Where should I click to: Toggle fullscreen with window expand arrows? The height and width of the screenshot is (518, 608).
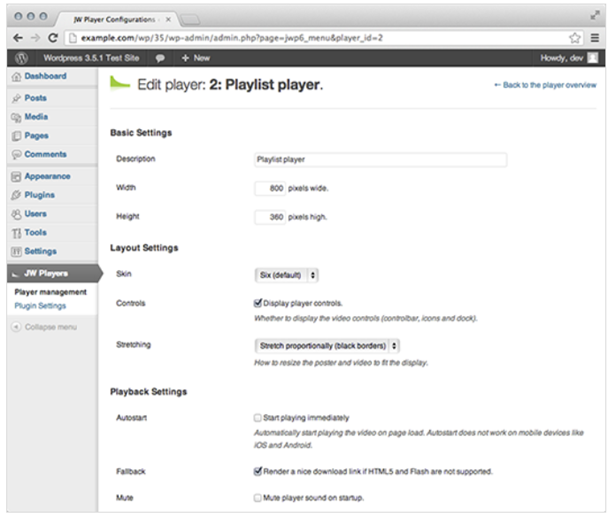(x=595, y=15)
